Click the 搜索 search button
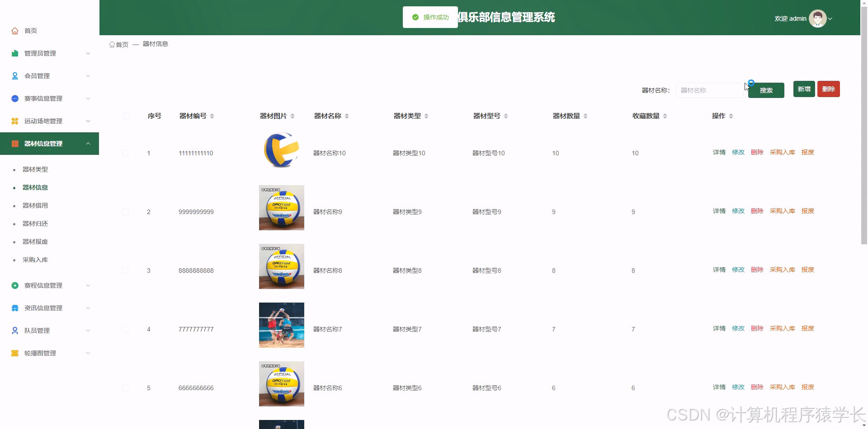This screenshot has width=868, height=429. click(x=766, y=90)
